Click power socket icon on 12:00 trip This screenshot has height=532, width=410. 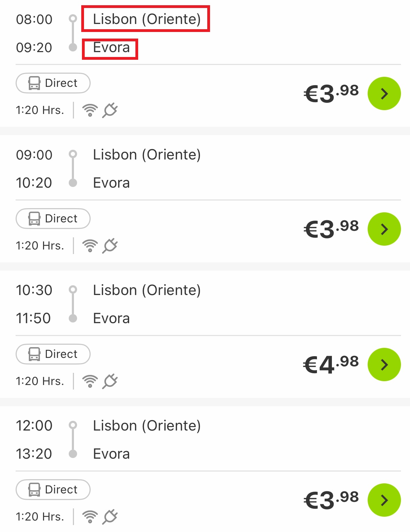[110, 517]
